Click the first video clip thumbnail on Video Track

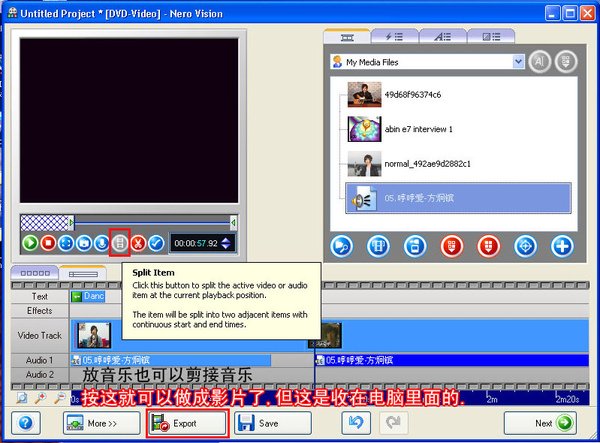[94, 336]
